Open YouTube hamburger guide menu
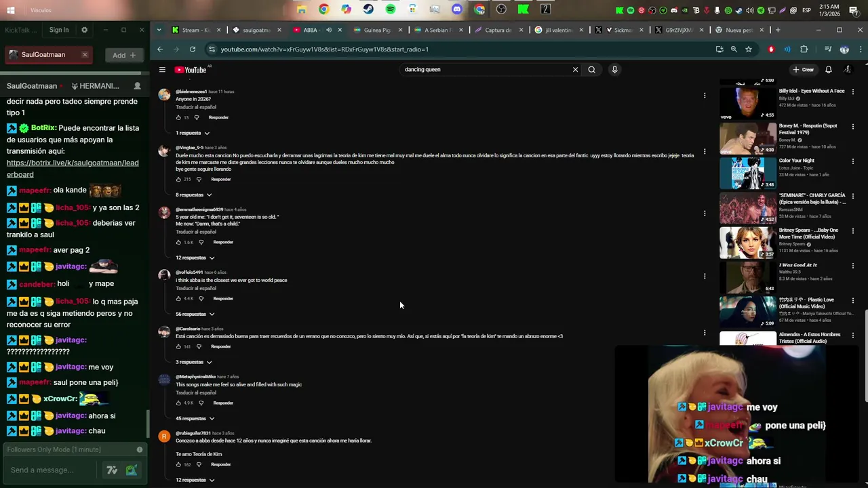 tap(162, 70)
